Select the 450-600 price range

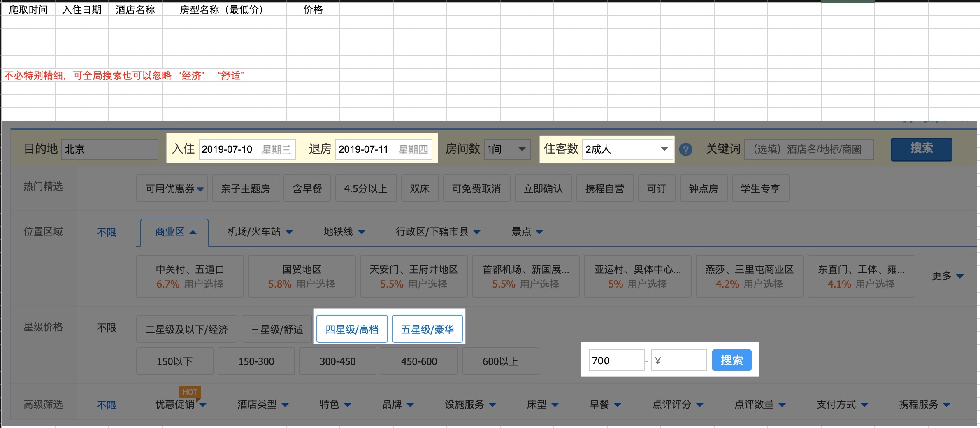(419, 361)
